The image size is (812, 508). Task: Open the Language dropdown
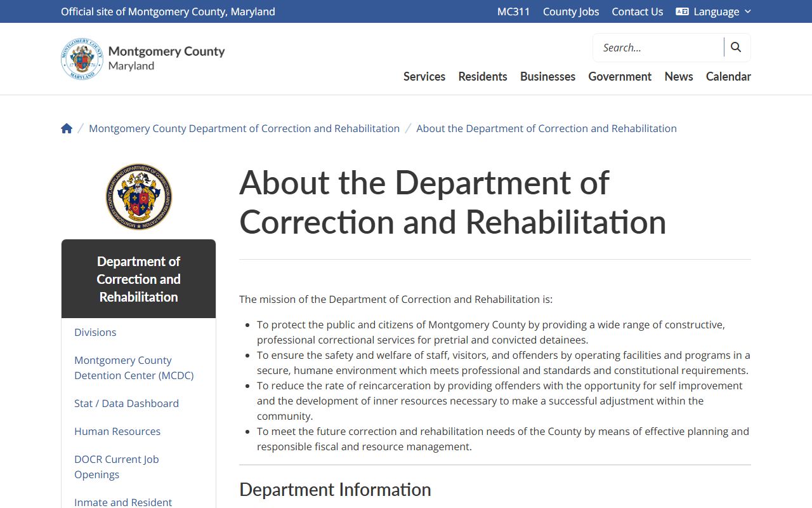[x=714, y=11]
